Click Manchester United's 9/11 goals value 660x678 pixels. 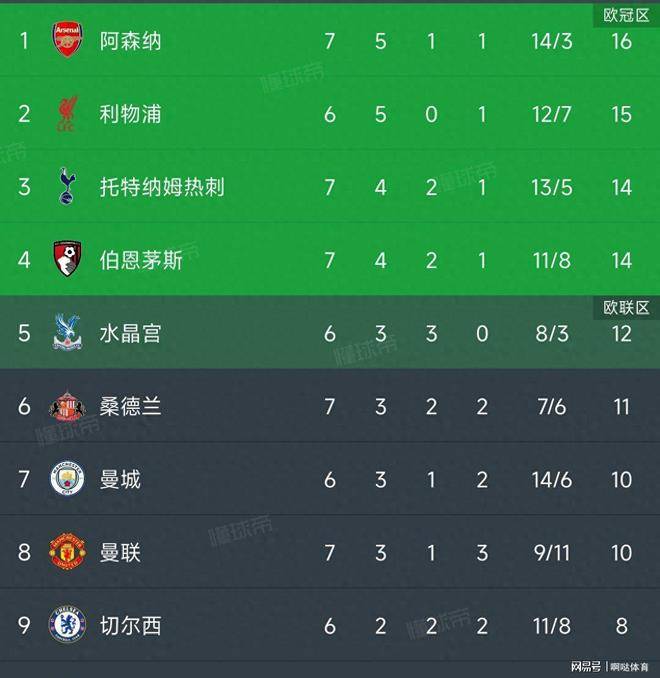point(551,553)
